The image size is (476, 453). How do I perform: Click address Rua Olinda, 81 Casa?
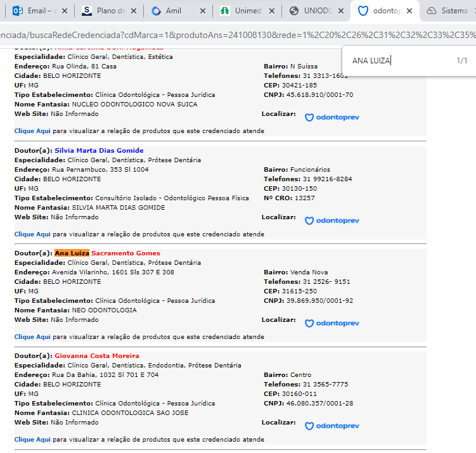pos(84,66)
